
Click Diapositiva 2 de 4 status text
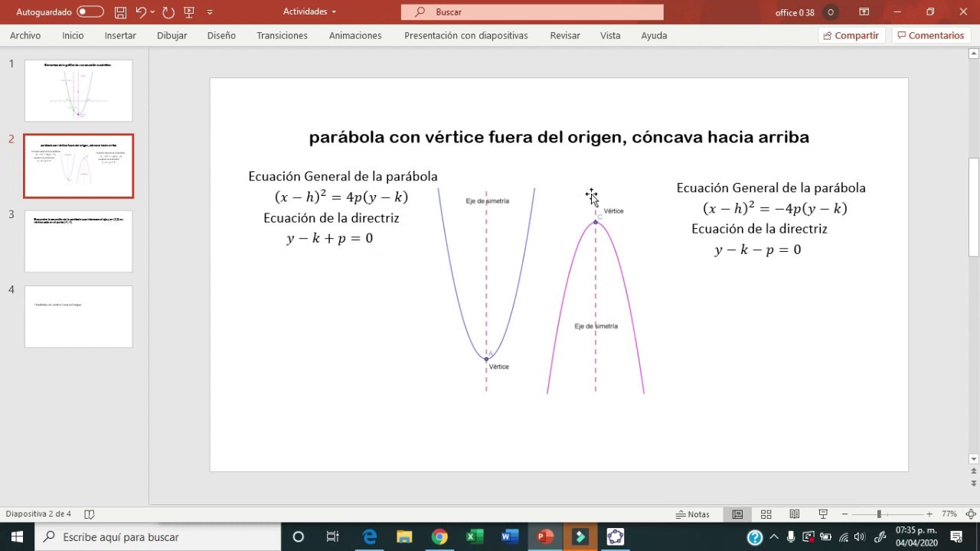tap(38, 514)
